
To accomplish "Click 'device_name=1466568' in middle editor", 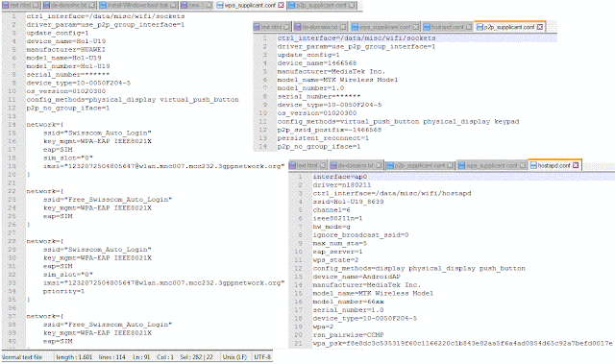I will (317, 63).
